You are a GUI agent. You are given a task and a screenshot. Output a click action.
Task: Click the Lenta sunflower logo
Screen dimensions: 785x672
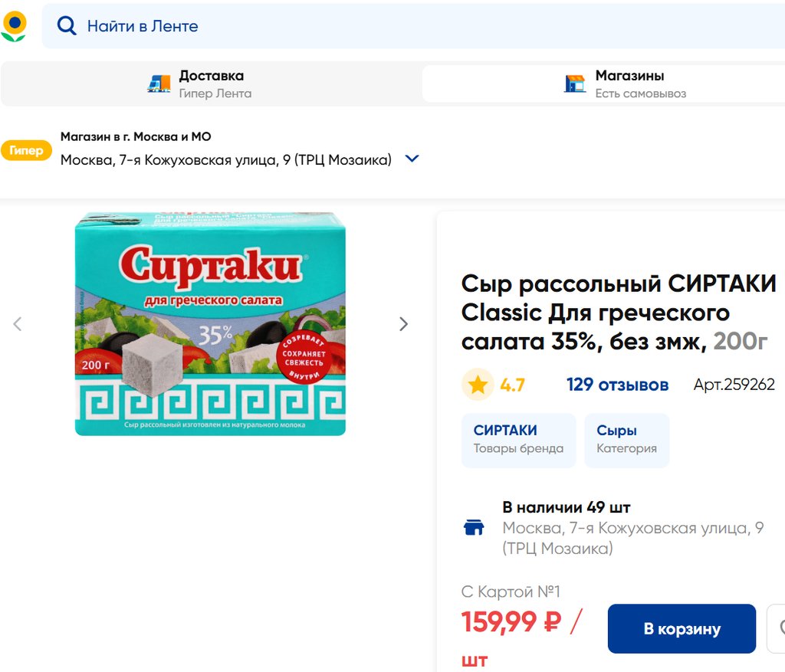(x=14, y=25)
